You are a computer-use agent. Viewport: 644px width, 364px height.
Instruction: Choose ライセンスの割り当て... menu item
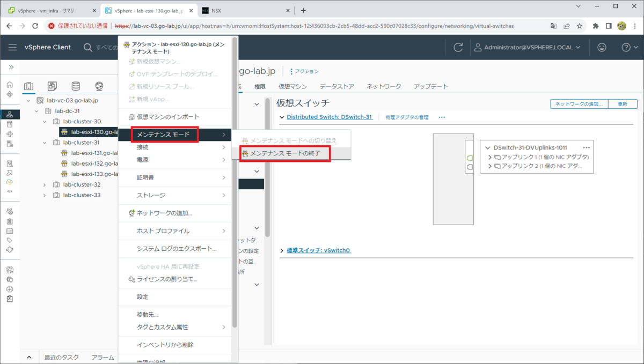175,279
